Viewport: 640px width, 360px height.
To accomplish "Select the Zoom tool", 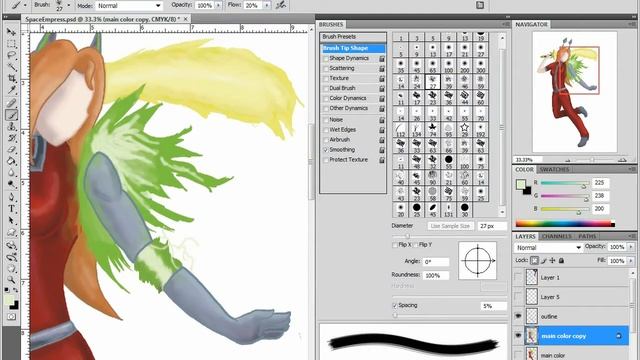I will 11,280.
